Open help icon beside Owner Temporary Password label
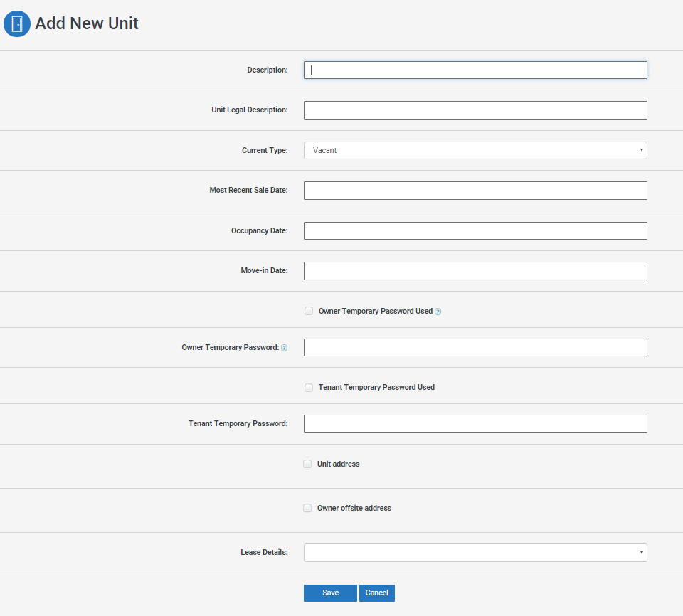This screenshot has height=616, width=683. 284,348
